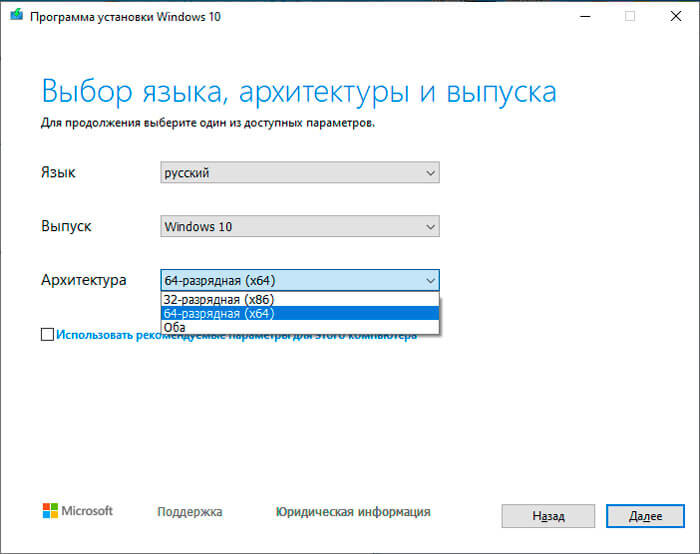Open the Выпуск dropdown showing Windows 10
This screenshot has height=554, width=700.
[300, 226]
